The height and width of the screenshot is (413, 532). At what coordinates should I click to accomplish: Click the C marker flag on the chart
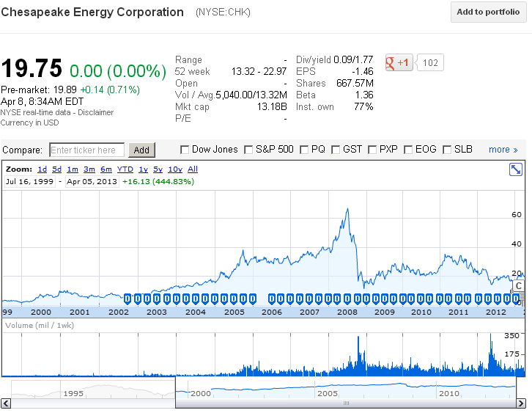point(518,286)
